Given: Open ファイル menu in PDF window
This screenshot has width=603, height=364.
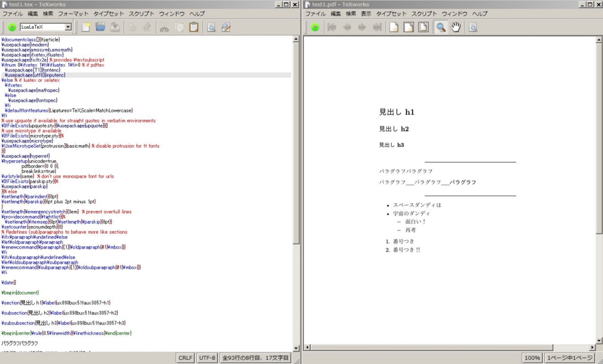Looking at the screenshot, I should 316,14.
